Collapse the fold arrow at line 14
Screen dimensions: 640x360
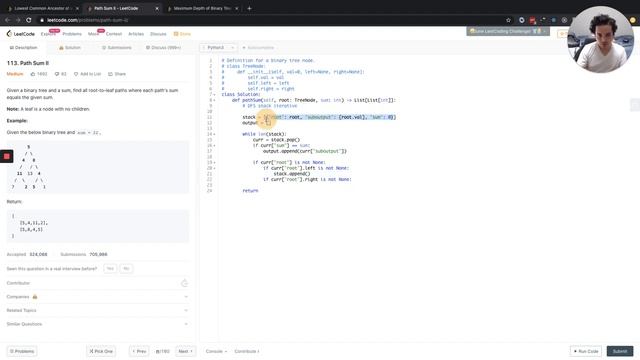215,134
